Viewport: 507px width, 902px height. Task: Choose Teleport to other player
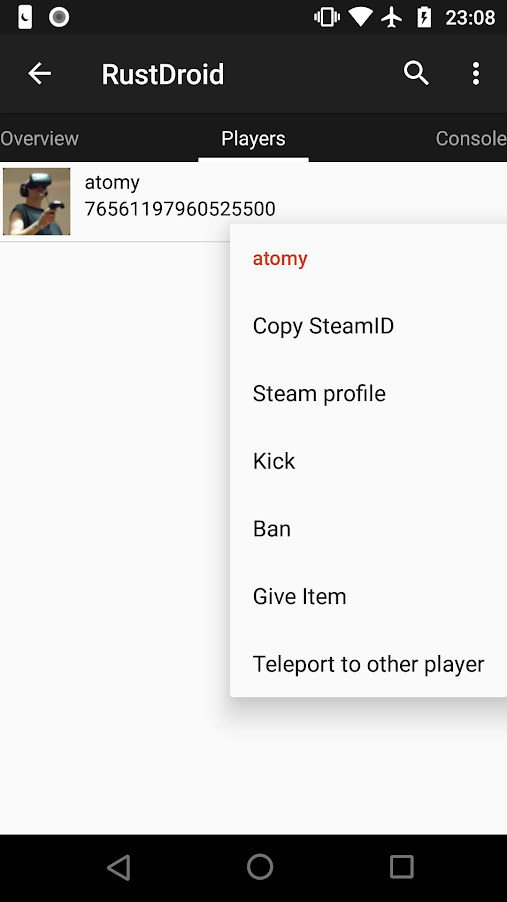click(x=368, y=664)
